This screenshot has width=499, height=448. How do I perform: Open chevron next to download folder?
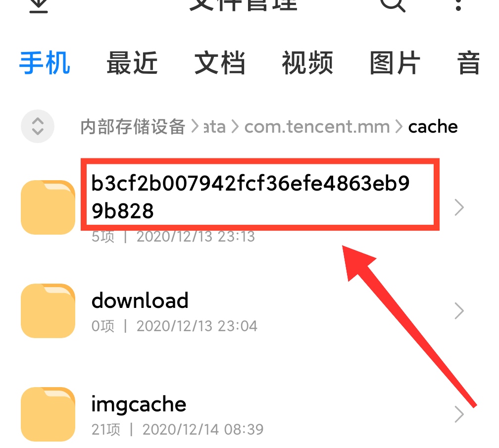coord(459,310)
